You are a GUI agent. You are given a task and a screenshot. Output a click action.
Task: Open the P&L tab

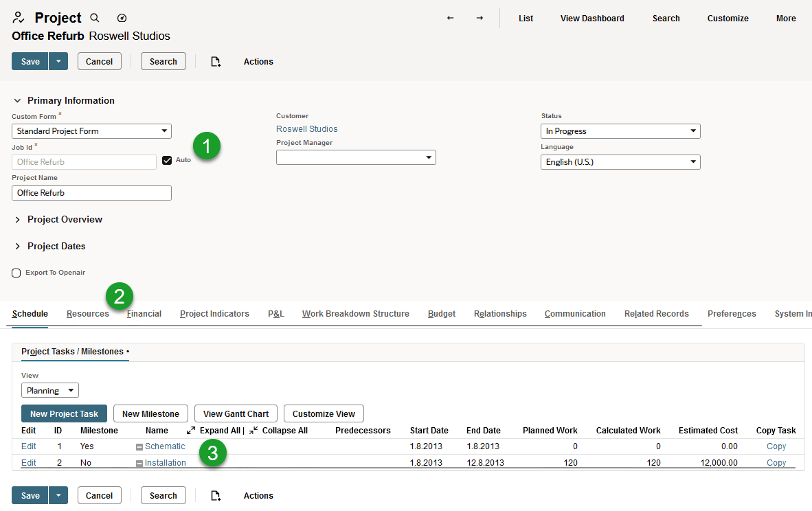click(x=276, y=314)
